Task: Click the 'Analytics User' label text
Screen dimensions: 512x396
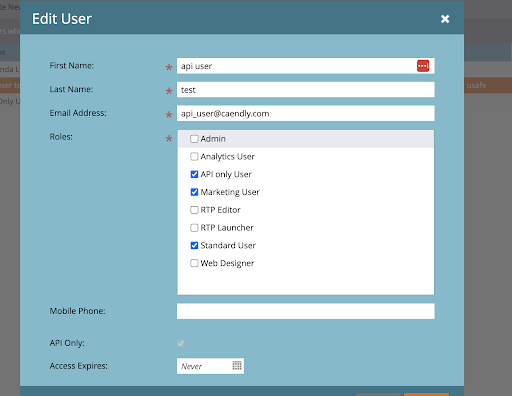Action: click(228, 157)
